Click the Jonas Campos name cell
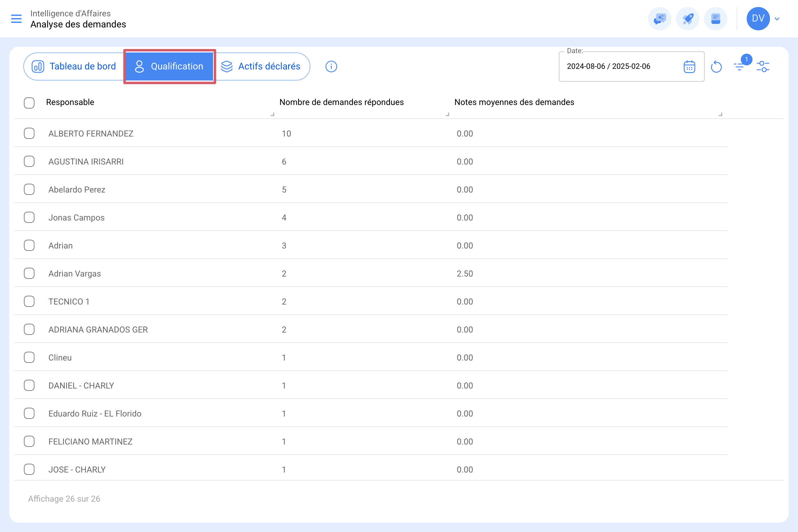Image resolution: width=798 pixels, height=532 pixels. pyautogui.click(x=76, y=218)
